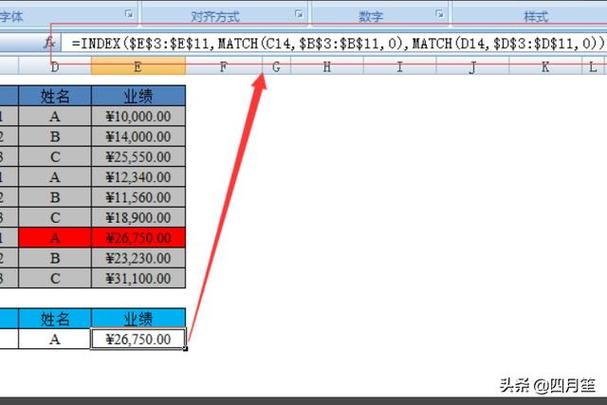The height and width of the screenshot is (405, 607).
Task: Select column H header
Action: tap(327, 67)
